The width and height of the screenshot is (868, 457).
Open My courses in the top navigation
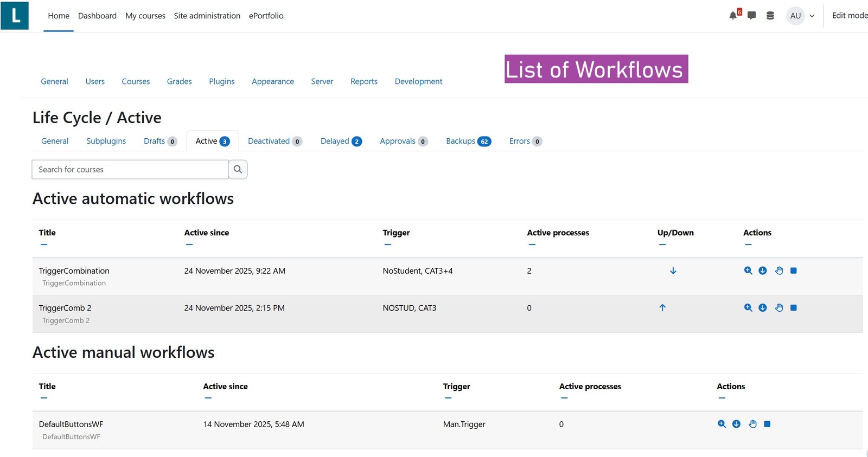tap(145, 16)
